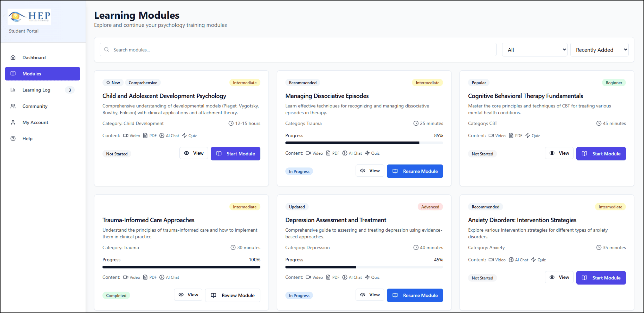Image resolution: width=644 pixels, height=313 pixels.
Task: Click clock icon beside 12-15 hours
Action: [x=231, y=123]
